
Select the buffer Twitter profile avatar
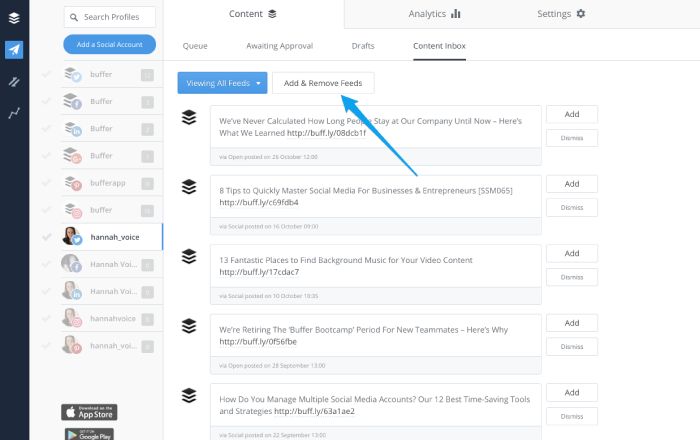[72, 74]
